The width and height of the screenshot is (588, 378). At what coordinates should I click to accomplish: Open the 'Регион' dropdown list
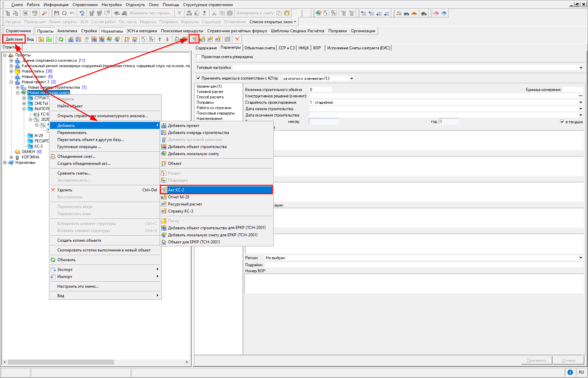coord(581,258)
